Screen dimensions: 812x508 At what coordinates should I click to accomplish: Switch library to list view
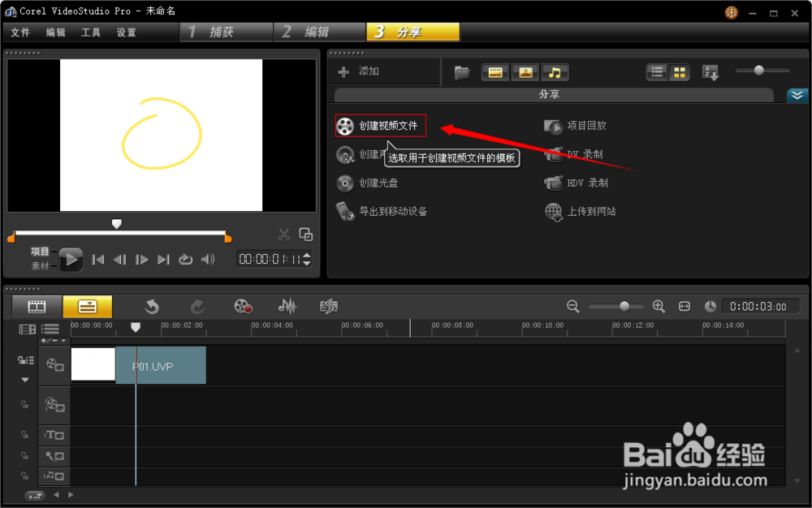tap(657, 72)
